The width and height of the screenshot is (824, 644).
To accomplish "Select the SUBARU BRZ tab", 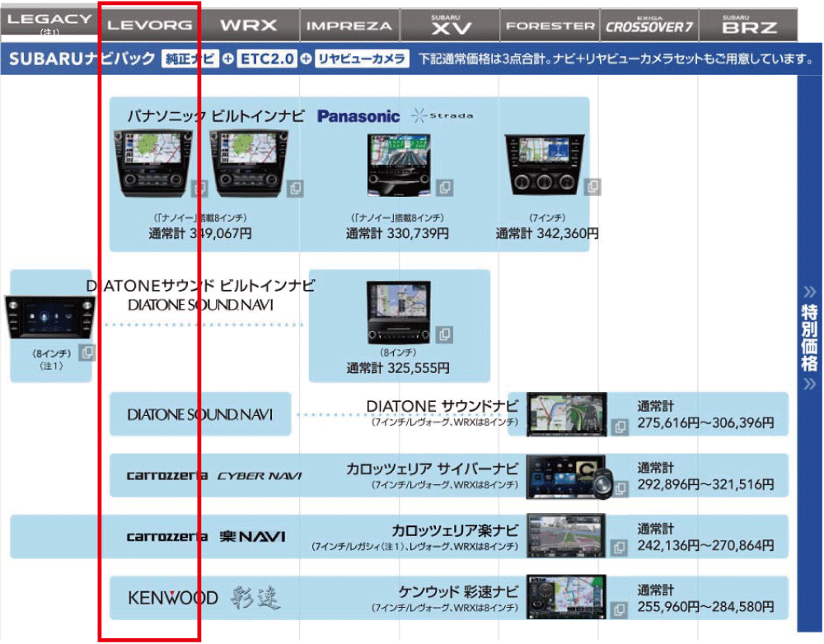I will pos(748,25).
